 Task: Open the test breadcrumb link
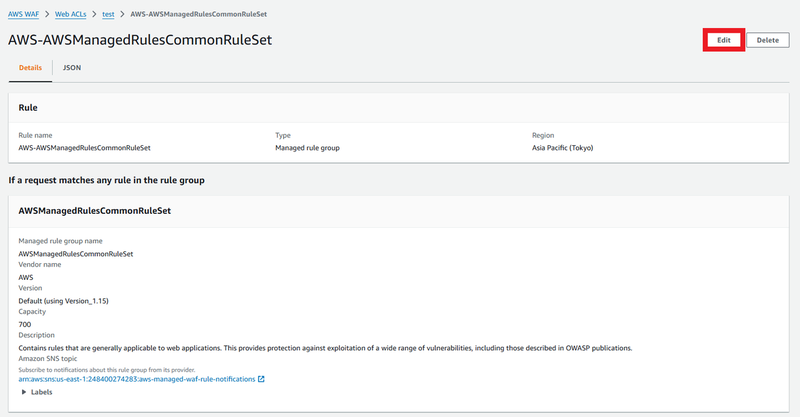coord(108,14)
